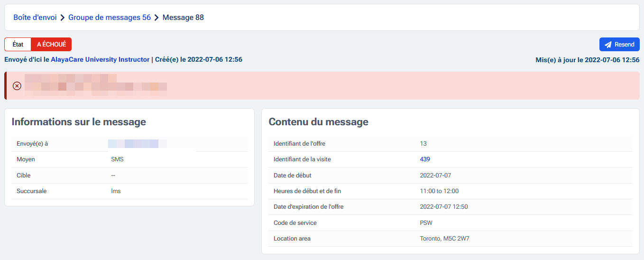Viewport: 644px width, 260px height.
Task: Click the second breadcrumb chevron separator
Action: 156,18
